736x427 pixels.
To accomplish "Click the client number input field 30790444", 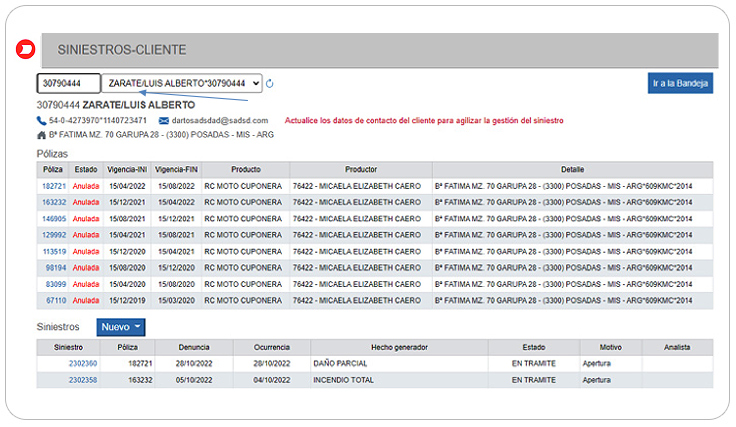I will pyautogui.click(x=68, y=84).
